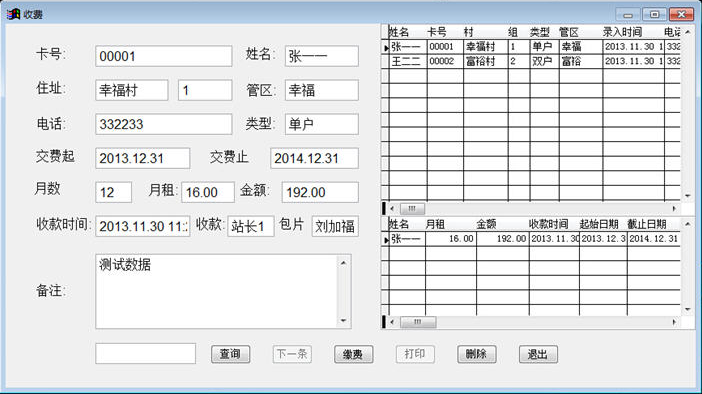The width and height of the screenshot is (702, 394).
Task: Click the 删除 delete button
Action: pyautogui.click(x=476, y=354)
